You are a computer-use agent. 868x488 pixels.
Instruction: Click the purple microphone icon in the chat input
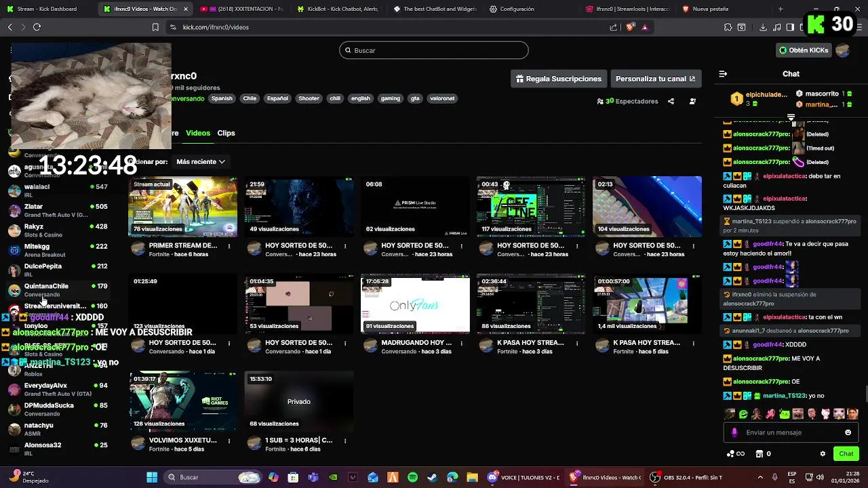tap(734, 432)
